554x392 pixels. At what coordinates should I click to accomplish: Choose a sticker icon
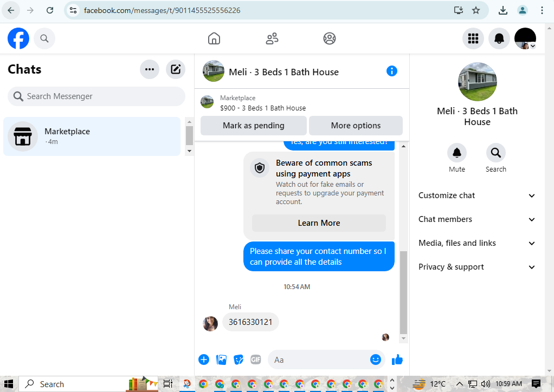tap(239, 360)
